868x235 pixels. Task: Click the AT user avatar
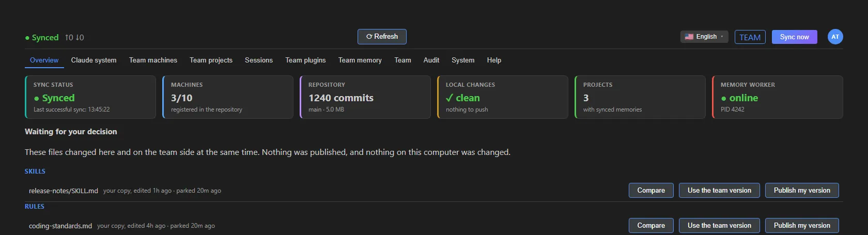(x=835, y=37)
